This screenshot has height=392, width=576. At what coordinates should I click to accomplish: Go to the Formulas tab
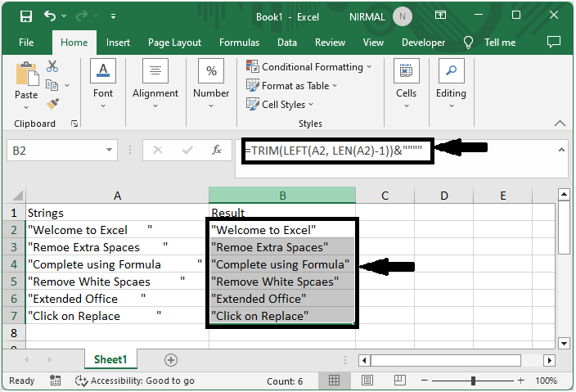239,43
